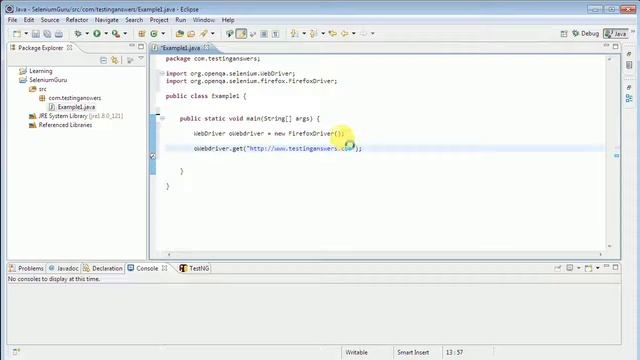
Task: Select Referenced Libraries node
Action: click(x=60, y=125)
